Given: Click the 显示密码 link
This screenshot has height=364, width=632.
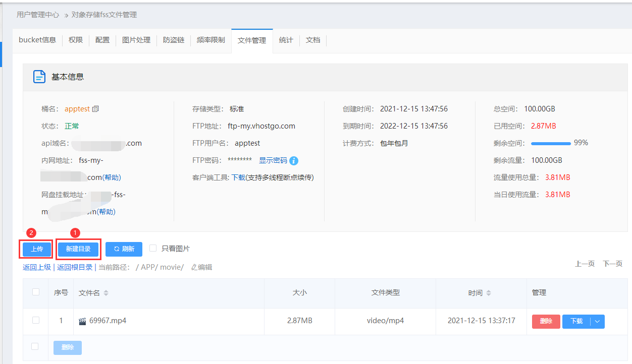Looking at the screenshot, I should tap(273, 160).
